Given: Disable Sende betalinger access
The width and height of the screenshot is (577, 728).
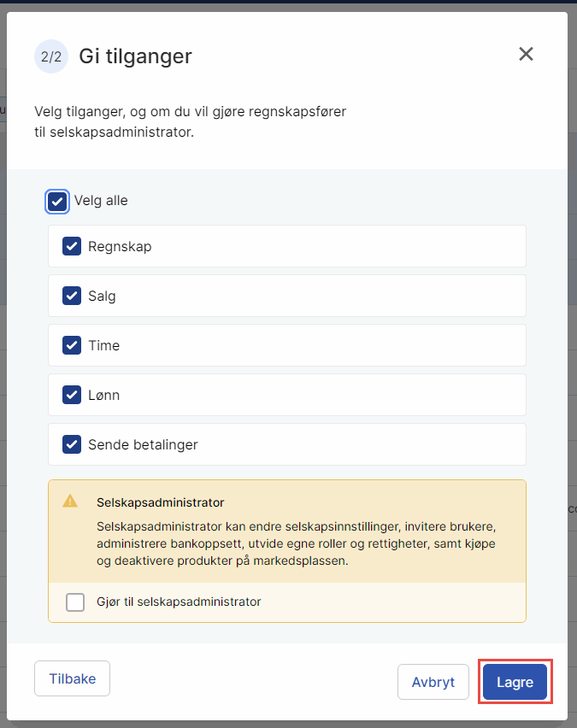Looking at the screenshot, I should (73, 444).
